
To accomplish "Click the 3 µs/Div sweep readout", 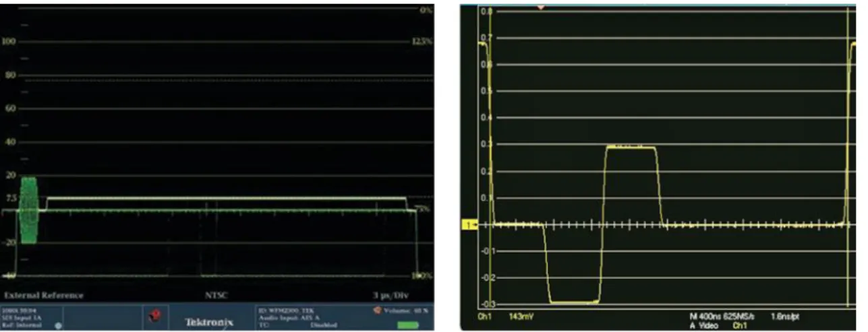I will (x=392, y=295).
